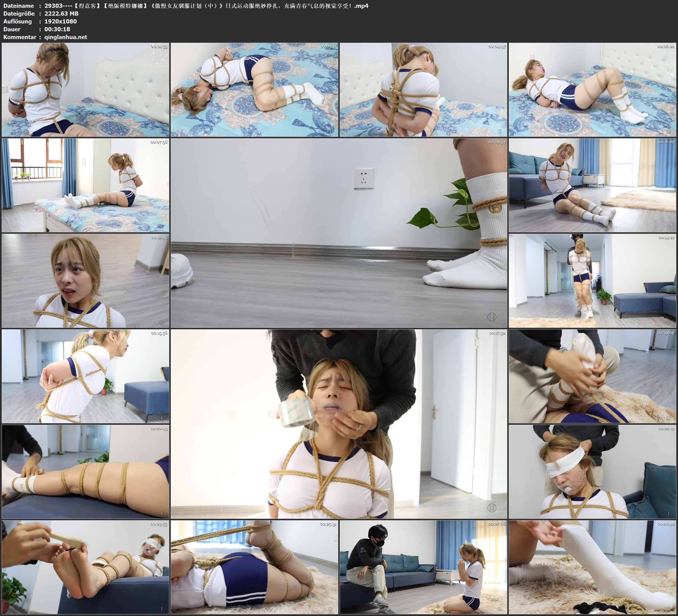Screen dimensions: 678x616
Task: Click the qinglanhua.net comment text
Action: click(x=66, y=37)
